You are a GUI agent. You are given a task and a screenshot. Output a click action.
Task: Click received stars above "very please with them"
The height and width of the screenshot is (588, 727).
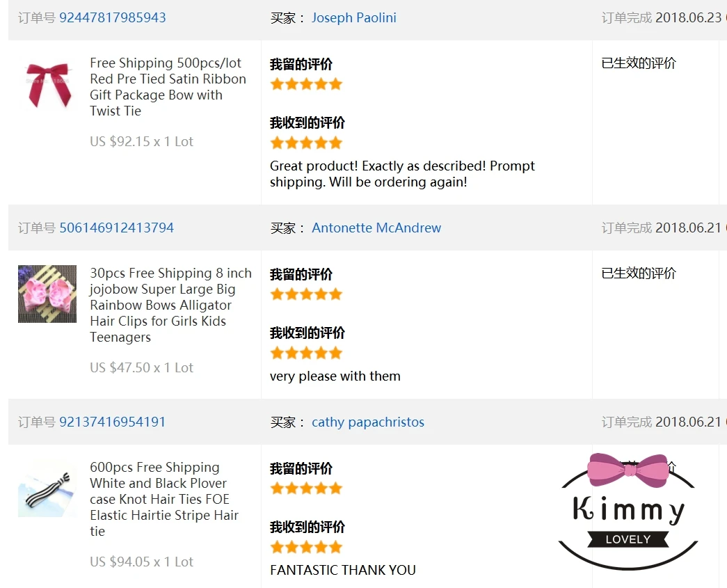pyautogui.click(x=306, y=353)
